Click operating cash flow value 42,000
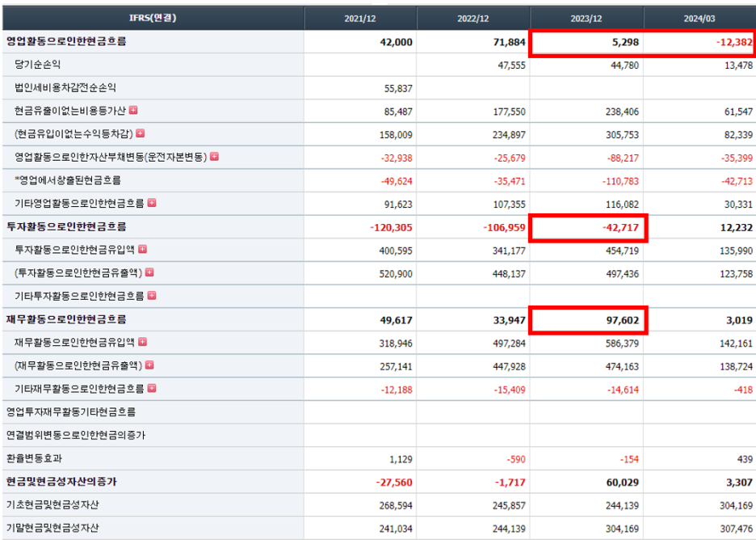 (396, 42)
